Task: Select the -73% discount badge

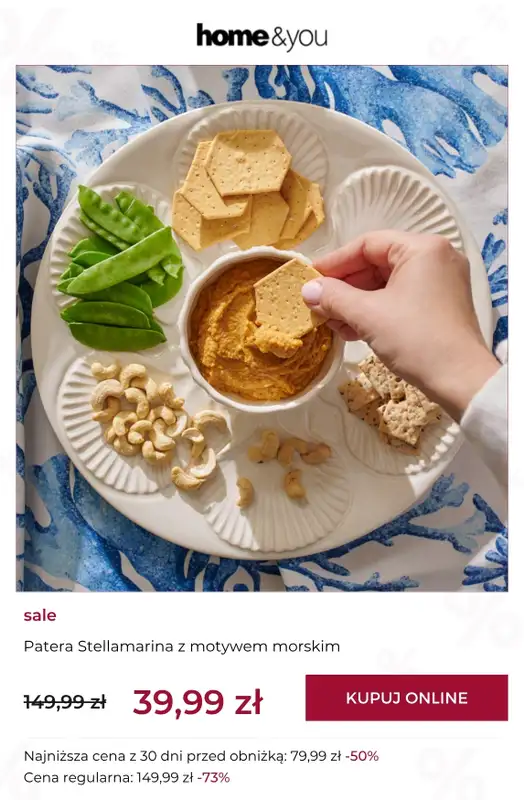Action: [213, 778]
